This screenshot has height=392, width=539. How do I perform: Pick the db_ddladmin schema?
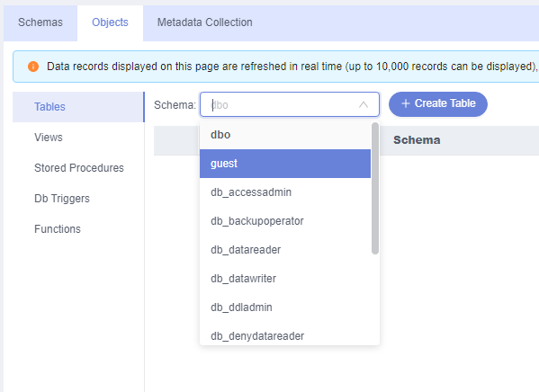(285, 307)
